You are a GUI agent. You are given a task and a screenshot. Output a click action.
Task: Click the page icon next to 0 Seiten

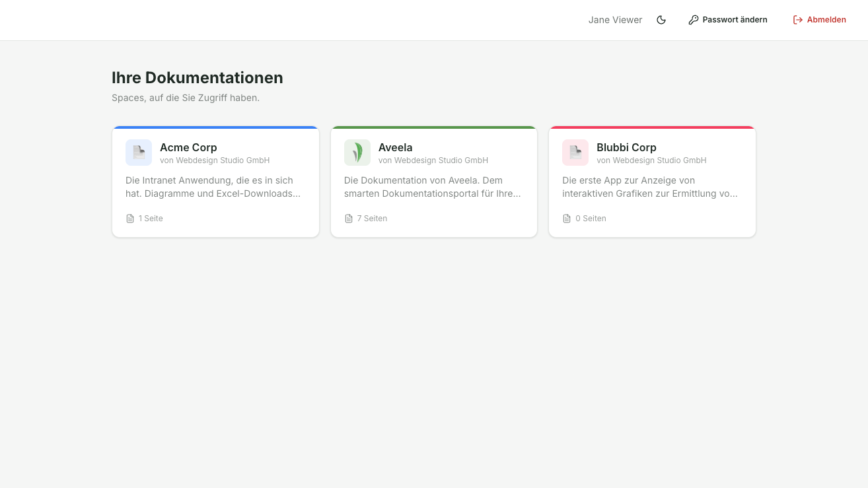click(567, 219)
